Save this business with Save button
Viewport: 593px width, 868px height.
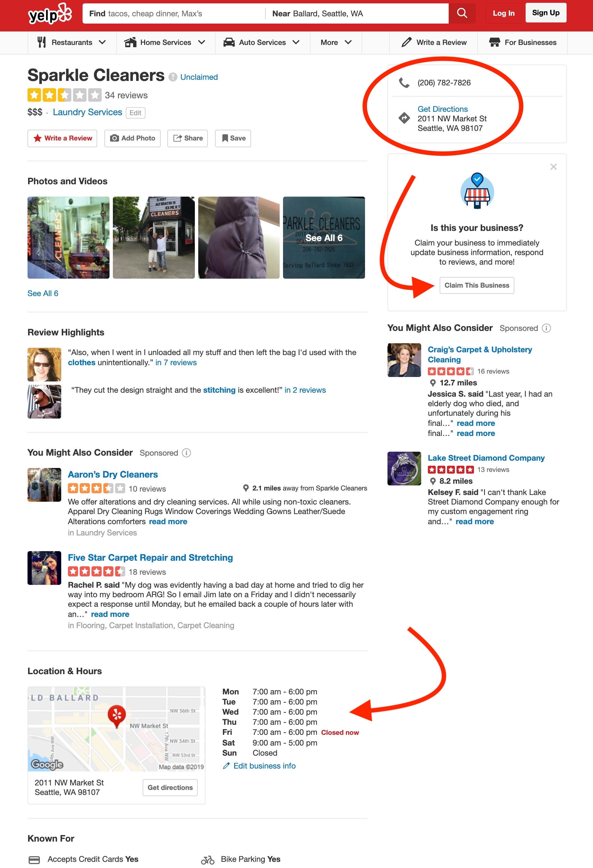click(233, 138)
